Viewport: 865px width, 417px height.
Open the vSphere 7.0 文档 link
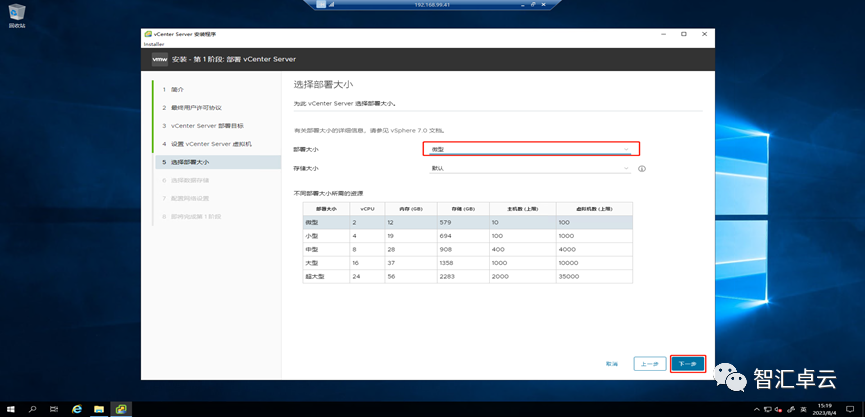point(417,131)
